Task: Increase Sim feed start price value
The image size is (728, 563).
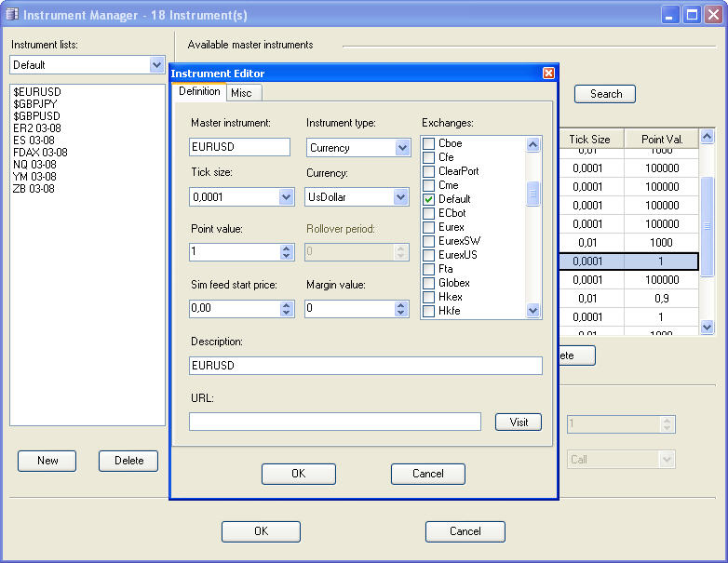Action: pos(287,304)
